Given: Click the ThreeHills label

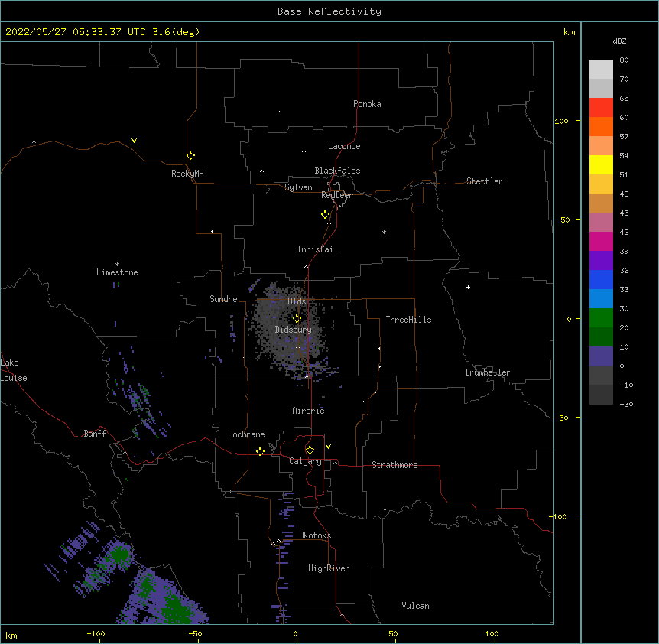Looking at the screenshot, I should click(x=408, y=320).
